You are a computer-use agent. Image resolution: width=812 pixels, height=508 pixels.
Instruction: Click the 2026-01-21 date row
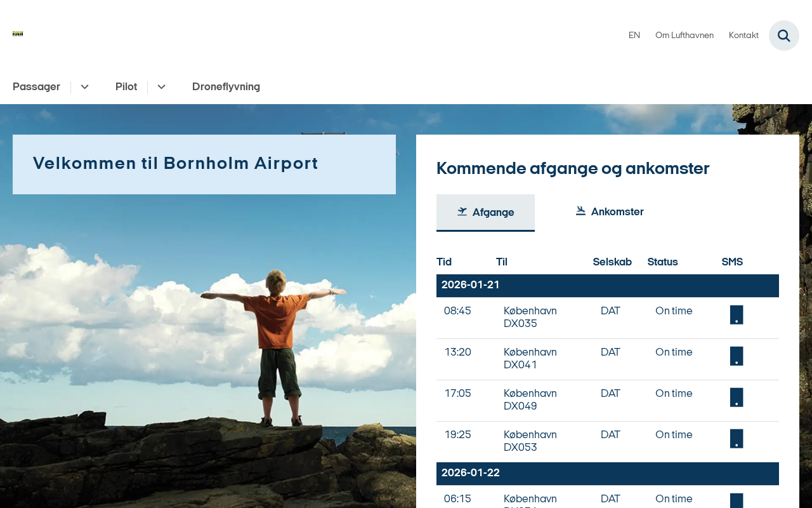coord(608,286)
